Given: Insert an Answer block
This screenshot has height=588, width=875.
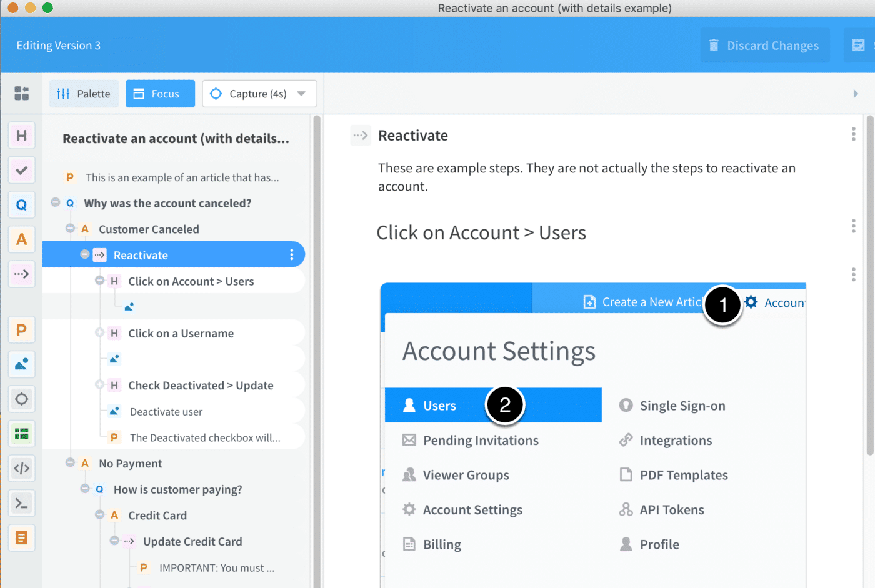Looking at the screenshot, I should [x=21, y=240].
